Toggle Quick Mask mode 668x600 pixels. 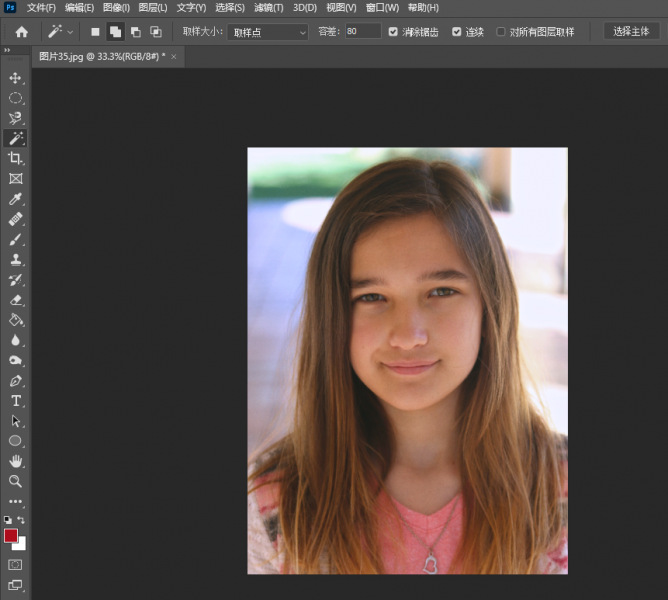[15, 565]
